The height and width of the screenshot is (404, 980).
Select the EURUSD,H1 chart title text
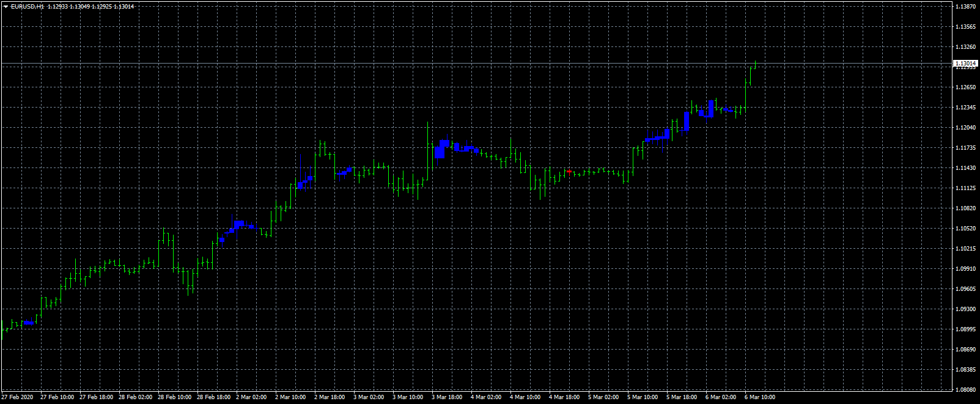(28, 6)
